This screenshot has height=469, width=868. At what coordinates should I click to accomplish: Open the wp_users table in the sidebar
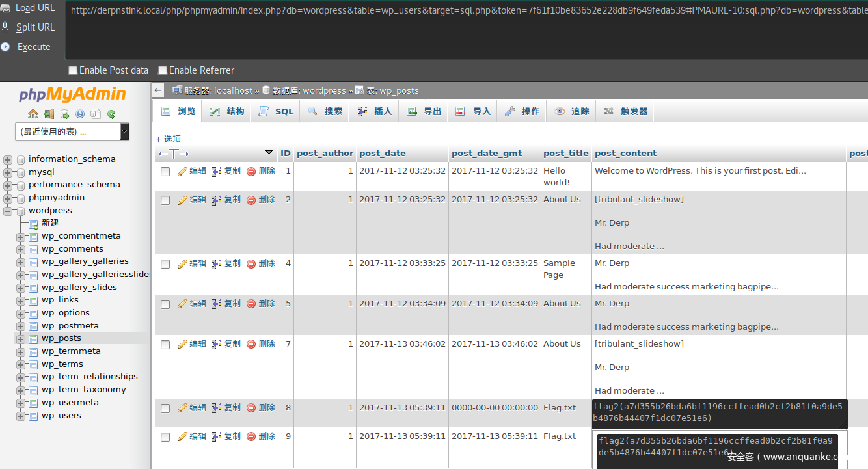point(61,416)
